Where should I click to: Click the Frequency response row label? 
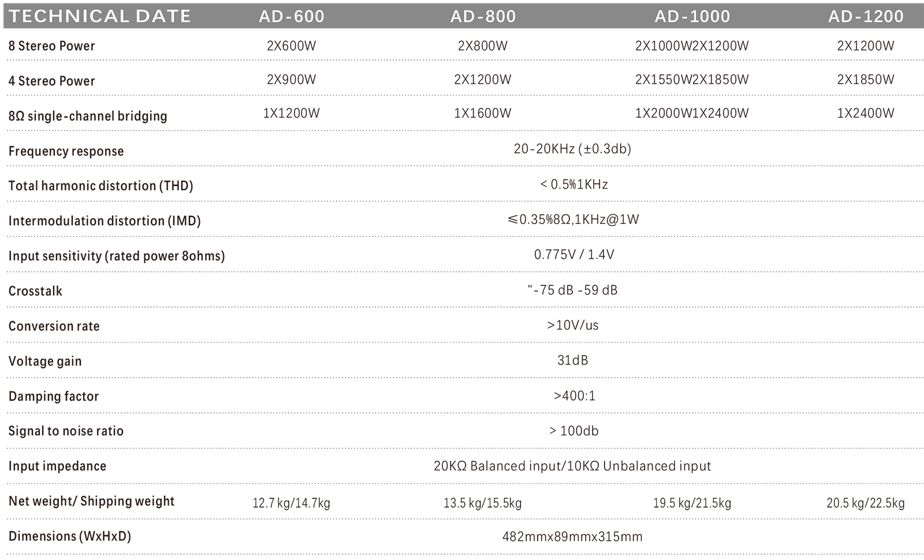click(x=66, y=151)
